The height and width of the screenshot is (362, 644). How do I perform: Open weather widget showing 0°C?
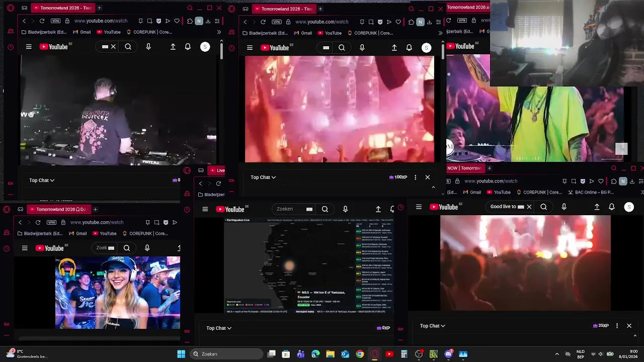pos(26,354)
